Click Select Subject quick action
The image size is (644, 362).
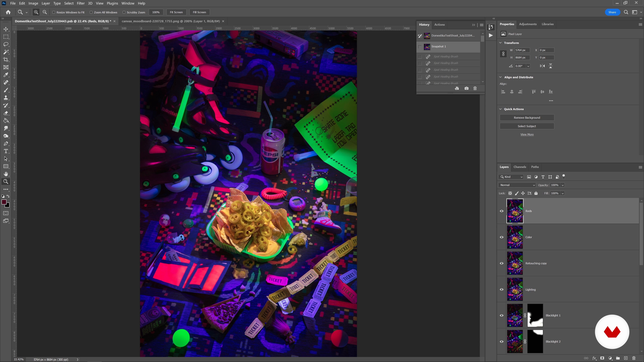click(x=527, y=126)
